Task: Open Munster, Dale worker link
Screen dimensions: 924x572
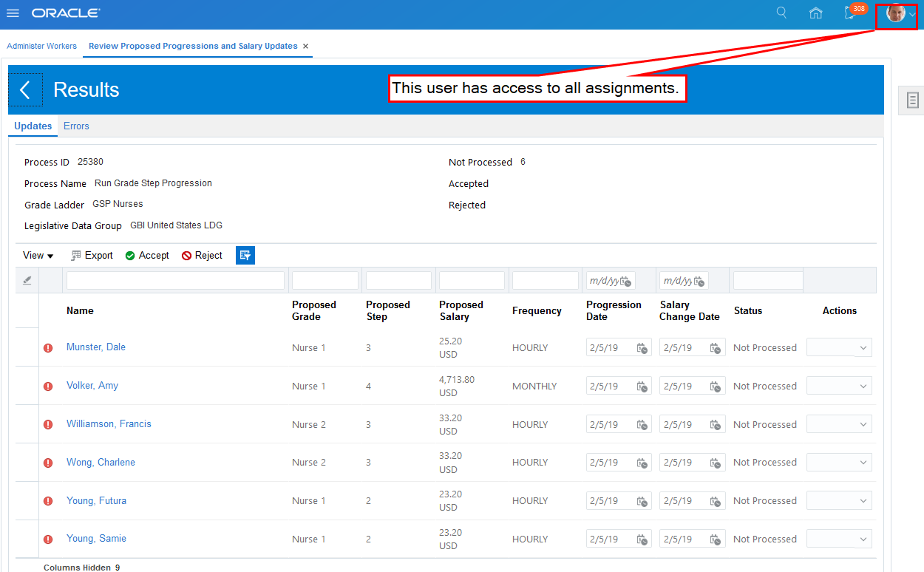Action: [96, 347]
